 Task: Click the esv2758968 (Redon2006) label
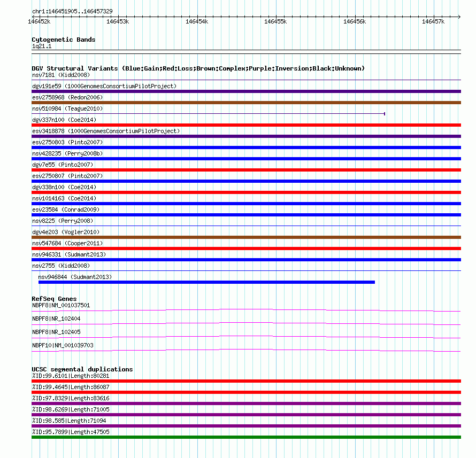coord(67,97)
